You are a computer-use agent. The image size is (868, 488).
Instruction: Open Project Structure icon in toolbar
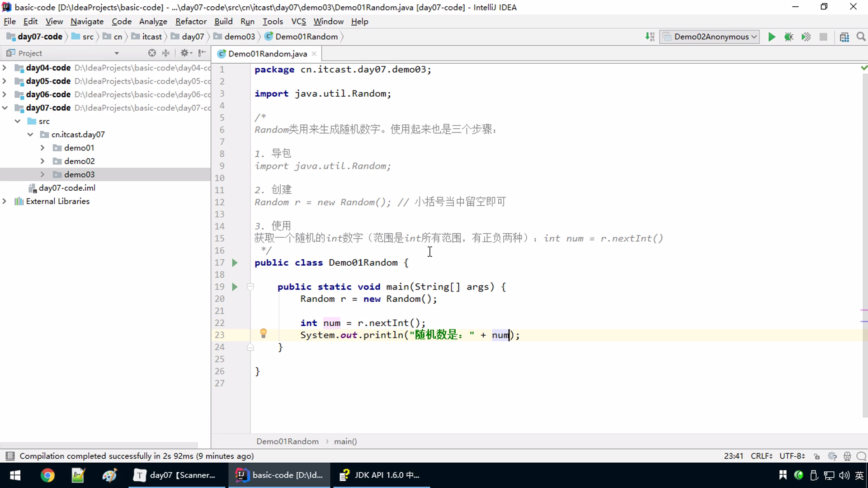[844, 37]
